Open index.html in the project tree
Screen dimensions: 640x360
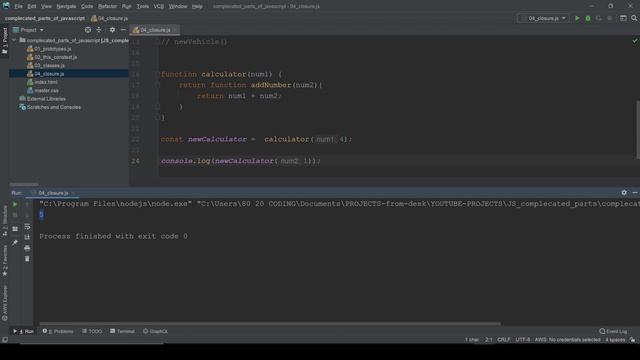(46, 82)
